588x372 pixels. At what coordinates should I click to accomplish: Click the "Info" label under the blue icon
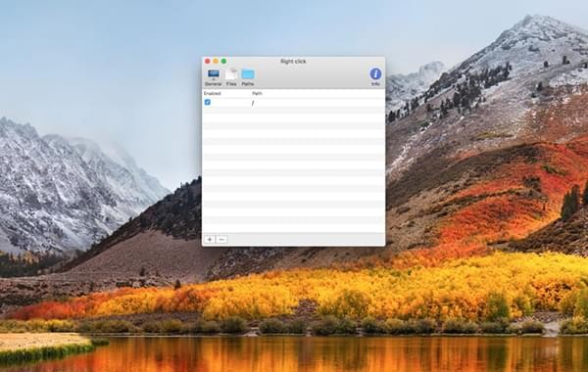click(x=375, y=84)
